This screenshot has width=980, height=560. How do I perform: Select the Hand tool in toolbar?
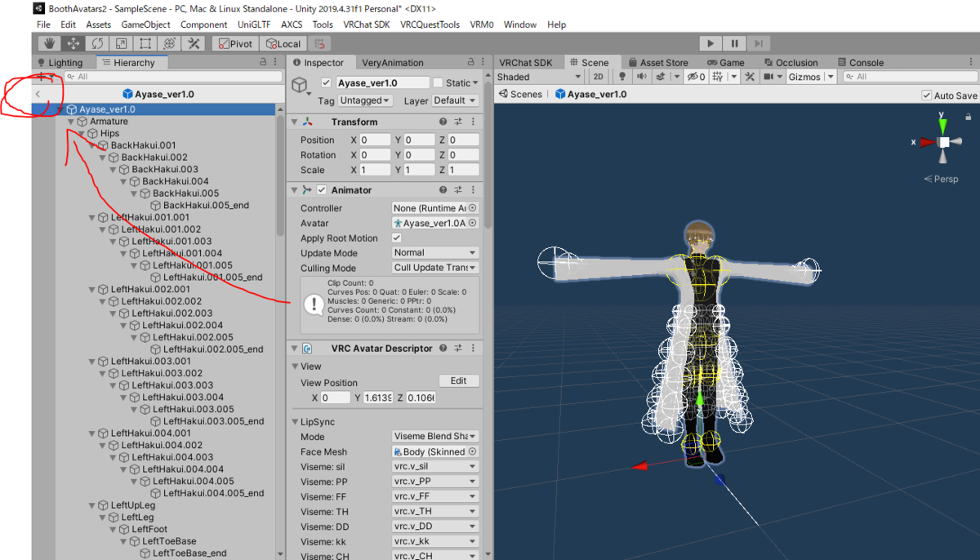click(x=50, y=43)
